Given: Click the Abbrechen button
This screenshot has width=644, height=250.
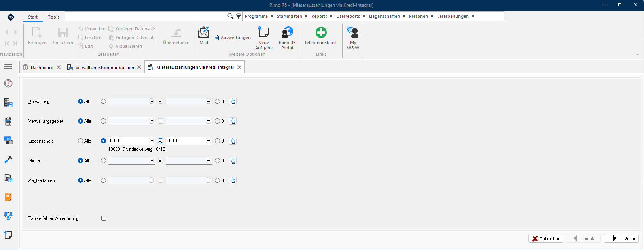Looking at the screenshot, I should coord(546,239).
